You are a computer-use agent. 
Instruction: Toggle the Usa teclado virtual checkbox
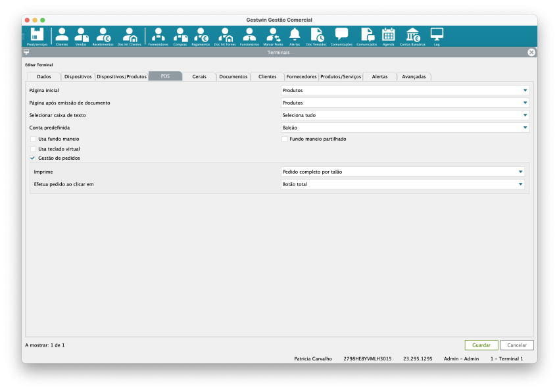pyautogui.click(x=34, y=149)
